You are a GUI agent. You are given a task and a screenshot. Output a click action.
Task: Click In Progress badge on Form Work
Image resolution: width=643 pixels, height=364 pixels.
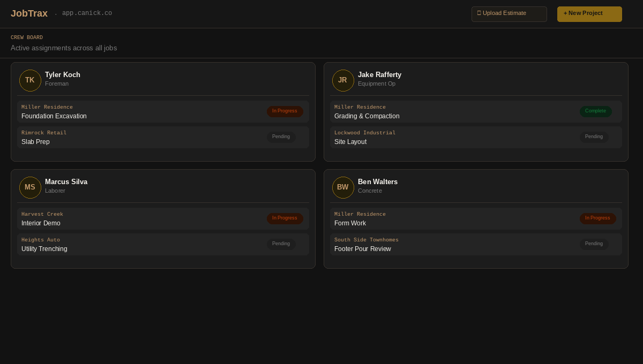(x=597, y=218)
